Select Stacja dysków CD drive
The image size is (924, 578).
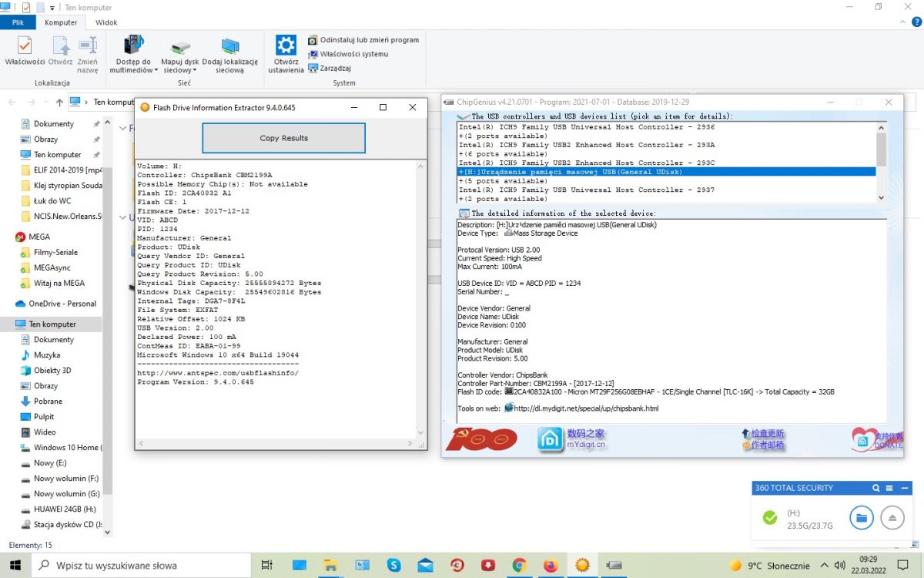tap(61, 525)
